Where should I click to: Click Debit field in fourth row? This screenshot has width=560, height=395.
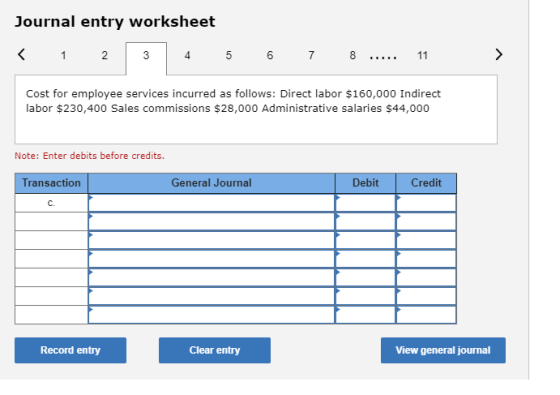(x=365, y=259)
